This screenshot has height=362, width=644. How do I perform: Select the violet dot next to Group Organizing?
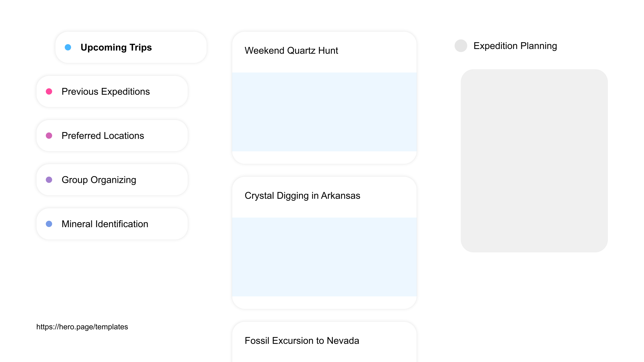tap(49, 180)
